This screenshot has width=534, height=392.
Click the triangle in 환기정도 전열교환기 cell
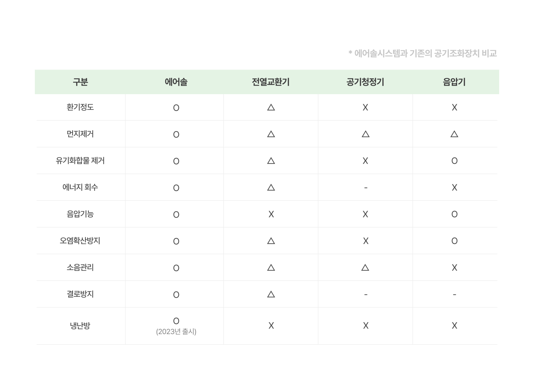(271, 107)
